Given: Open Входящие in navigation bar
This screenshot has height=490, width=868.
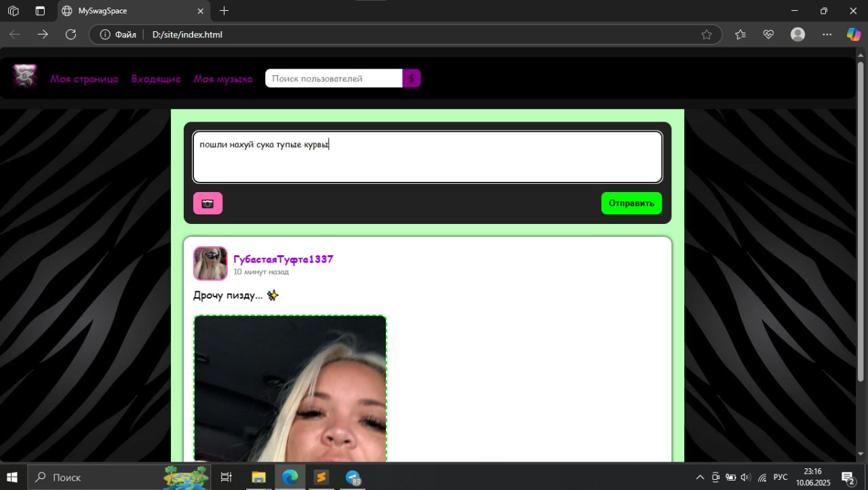Looking at the screenshot, I should (x=156, y=79).
